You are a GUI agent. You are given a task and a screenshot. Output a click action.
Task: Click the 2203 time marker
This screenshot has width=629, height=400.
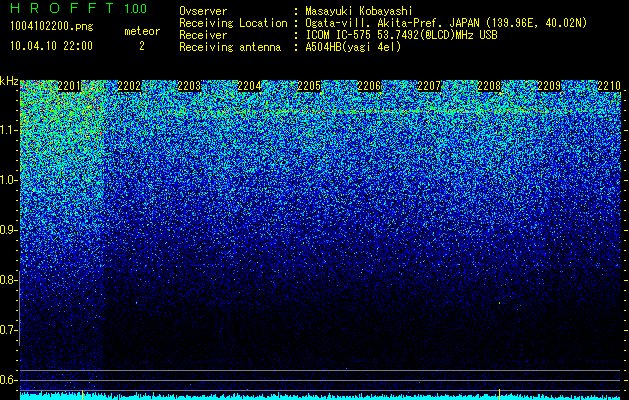click(x=189, y=86)
